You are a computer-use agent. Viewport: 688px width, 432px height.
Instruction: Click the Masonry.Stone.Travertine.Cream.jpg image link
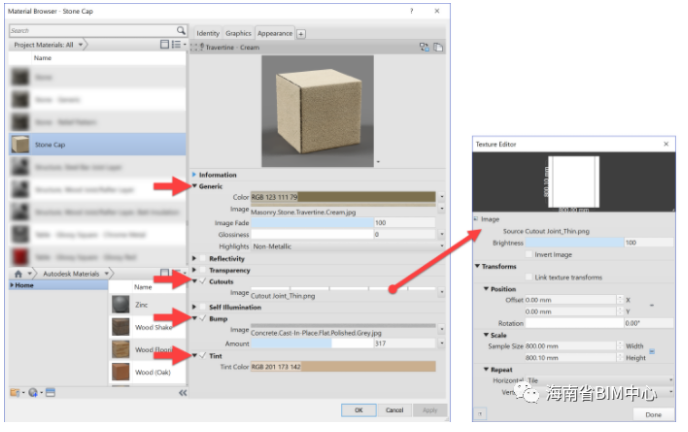click(303, 212)
